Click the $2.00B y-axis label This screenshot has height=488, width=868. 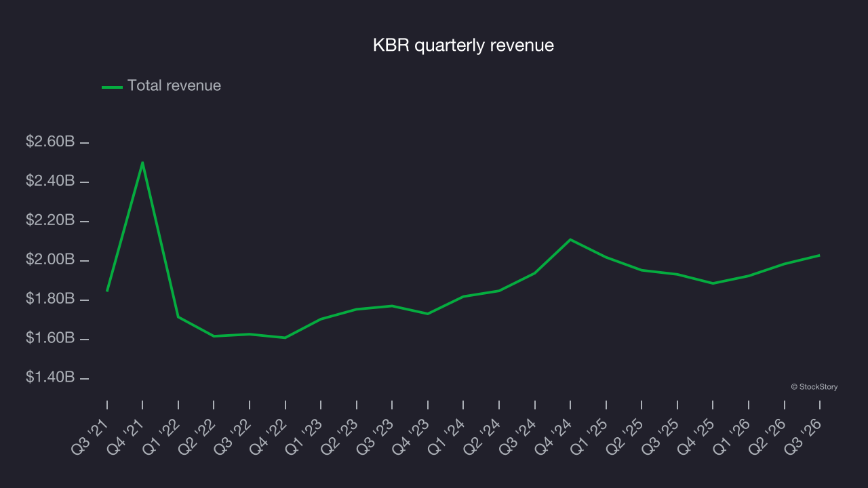click(x=50, y=260)
